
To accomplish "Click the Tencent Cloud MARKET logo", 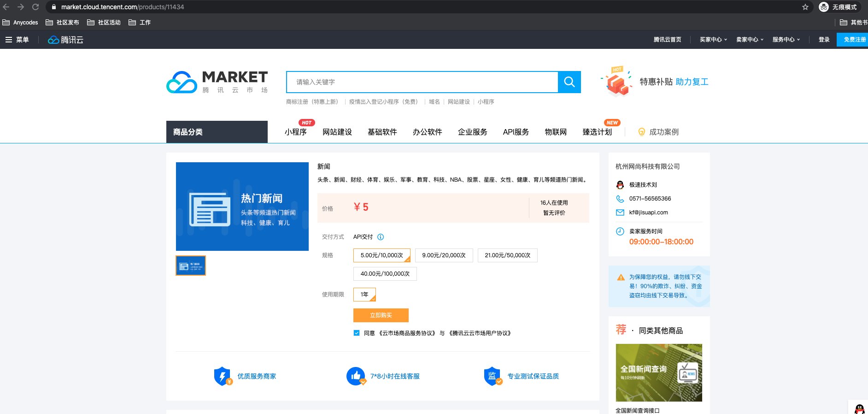I will [217, 82].
